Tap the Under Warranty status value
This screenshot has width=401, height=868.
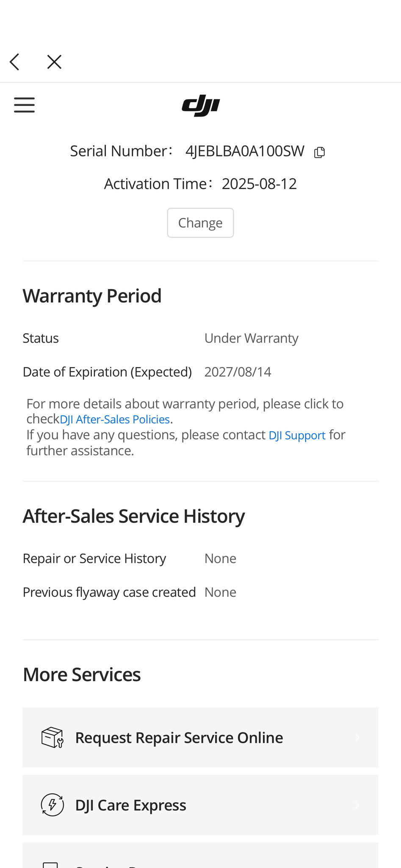point(251,338)
